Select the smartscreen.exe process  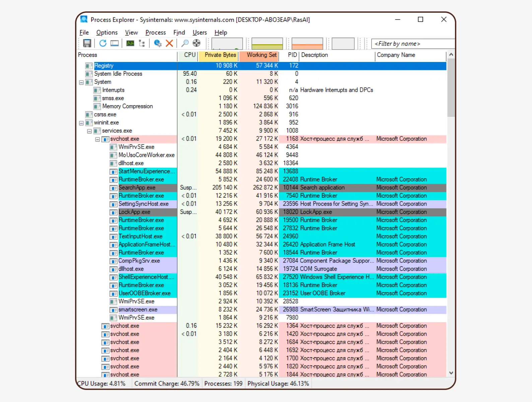(x=262, y=310)
